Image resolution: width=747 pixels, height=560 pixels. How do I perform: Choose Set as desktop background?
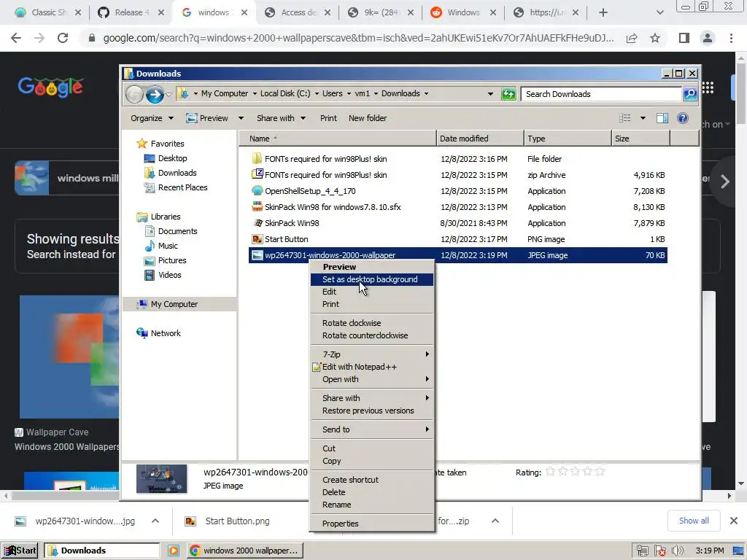[371, 279]
